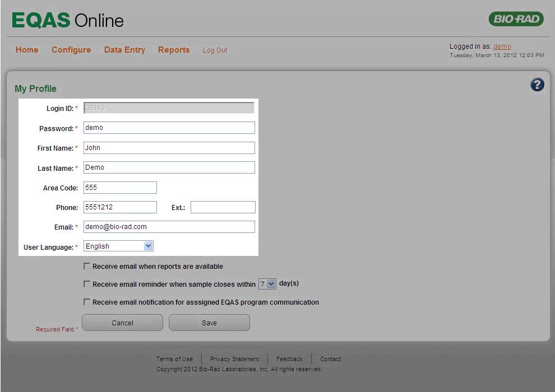
Task: Open the help question mark icon
Action: tap(537, 85)
